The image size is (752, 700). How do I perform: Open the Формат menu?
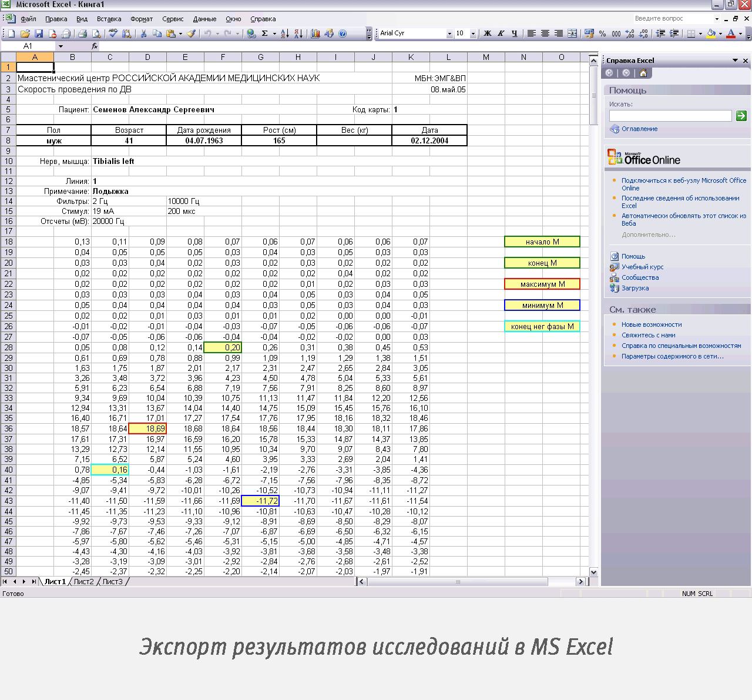(142, 19)
